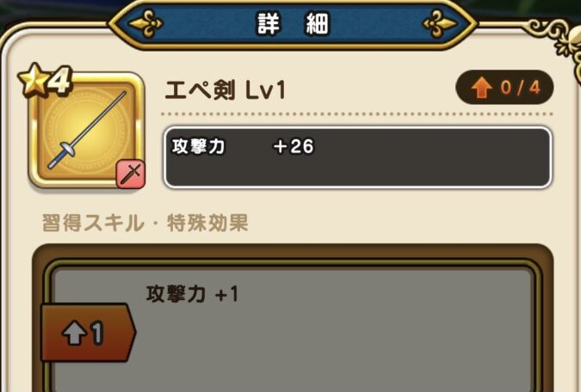Click the 攻撃力 label in stat box
581x392 pixels.
tap(198, 146)
